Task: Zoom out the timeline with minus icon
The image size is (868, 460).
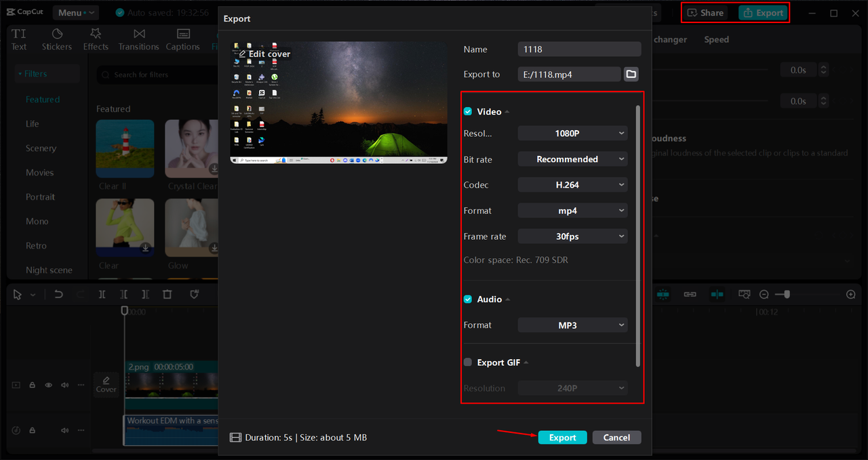Action: coord(764,295)
